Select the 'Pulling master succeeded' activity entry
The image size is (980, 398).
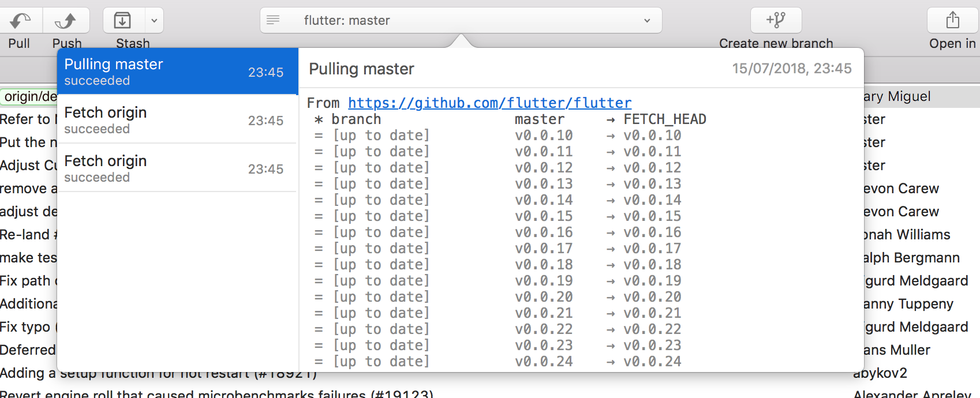(x=178, y=72)
